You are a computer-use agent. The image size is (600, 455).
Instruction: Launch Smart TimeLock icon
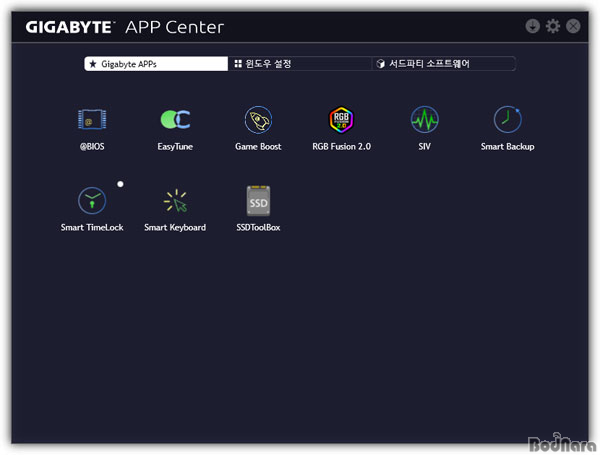pyautogui.click(x=92, y=201)
